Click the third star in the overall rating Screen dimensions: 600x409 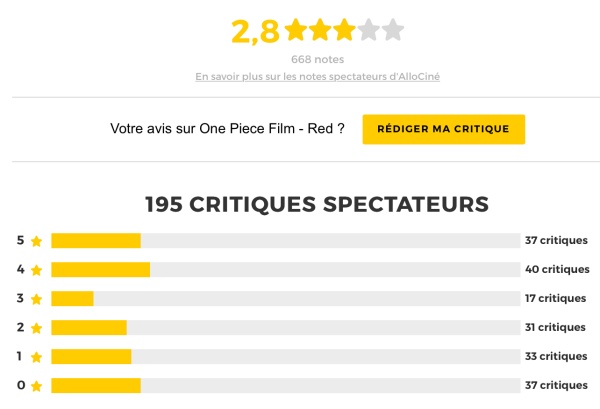click(x=344, y=30)
